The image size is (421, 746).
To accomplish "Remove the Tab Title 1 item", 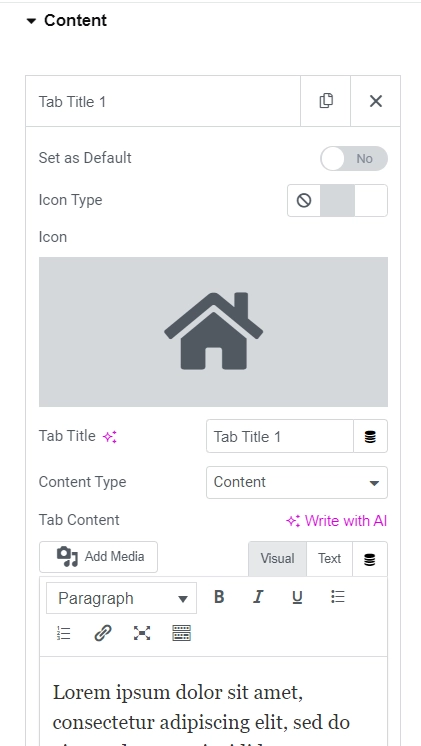I will pyautogui.click(x=376, y=101).
